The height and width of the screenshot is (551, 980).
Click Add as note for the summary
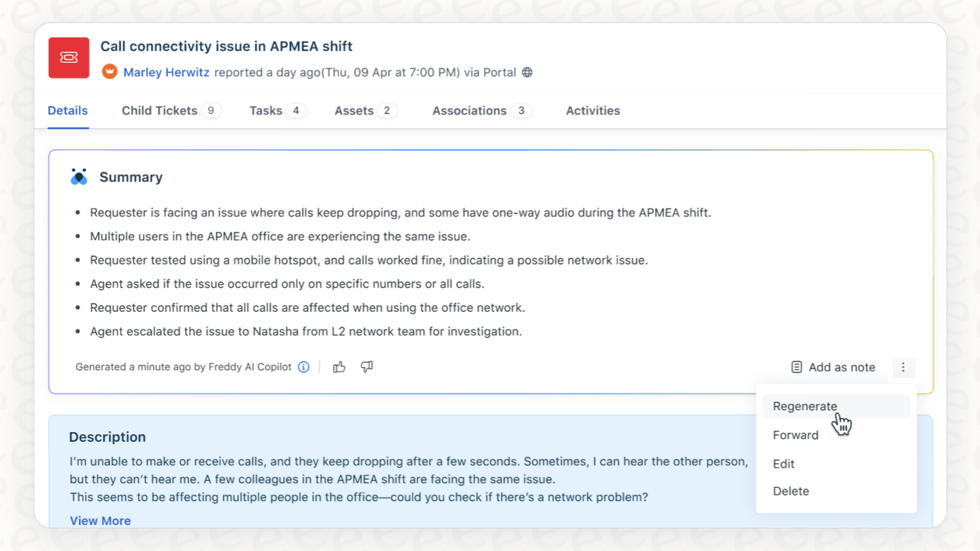pyautogui.click(x=841, y=367)
